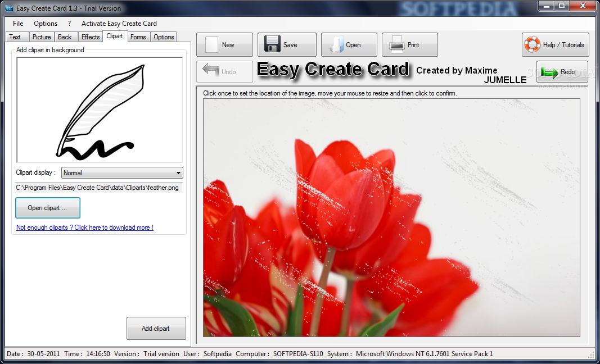Screen dimensions: 600x364
Task: Switch to the Forms tab
Action: point(138,37)
